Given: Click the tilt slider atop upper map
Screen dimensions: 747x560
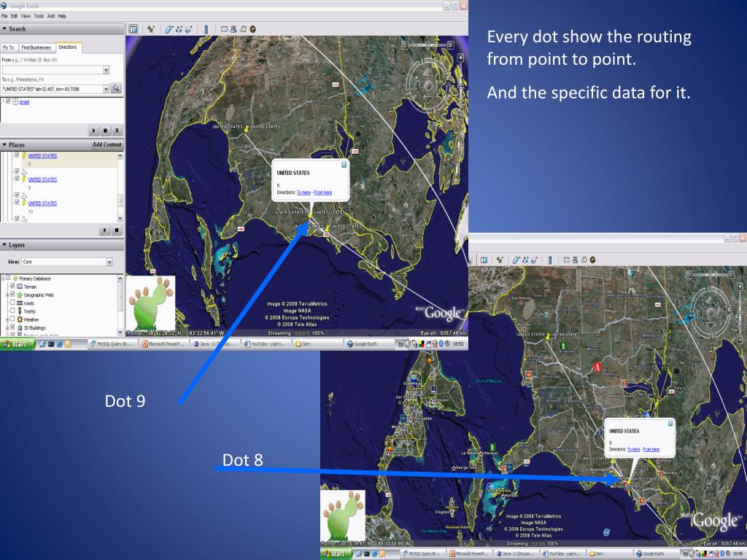Looking at the screenshot, I should tap(427, 45).
